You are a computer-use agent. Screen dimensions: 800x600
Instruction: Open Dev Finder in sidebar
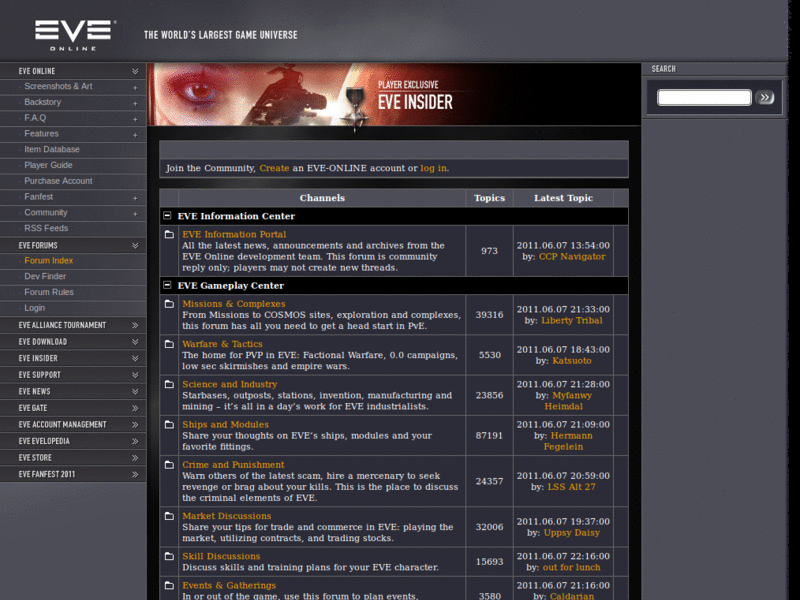(x=45, y=276)
